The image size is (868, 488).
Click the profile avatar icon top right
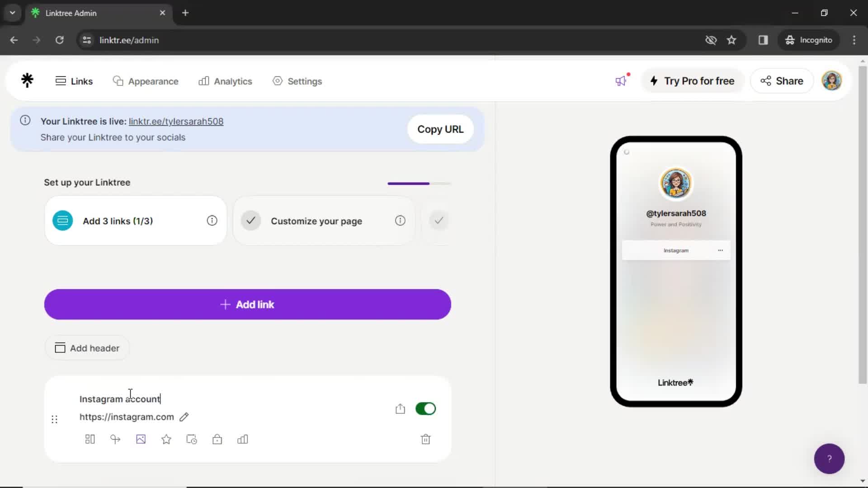pyautogui.click(x=832, y=80)
